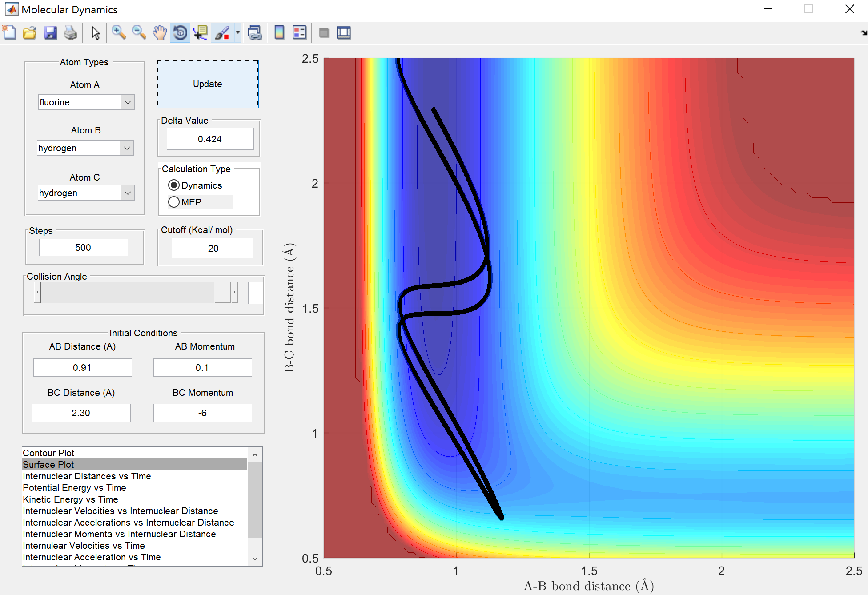Image resolution: width=868 pixels, height=595 pixels.
Task: Select the Dynamics radio button
Action: coord(174,185)
